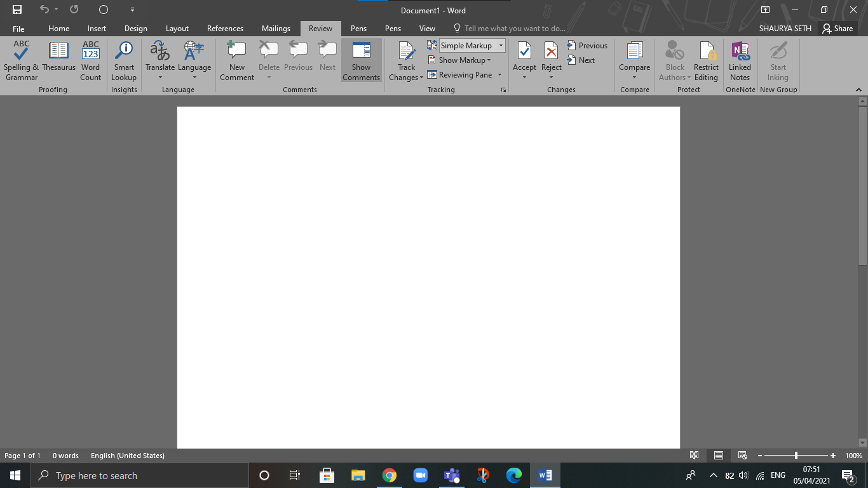Go to Previous change in Changes group
The image size is (868, 488).
click(587, 46)
